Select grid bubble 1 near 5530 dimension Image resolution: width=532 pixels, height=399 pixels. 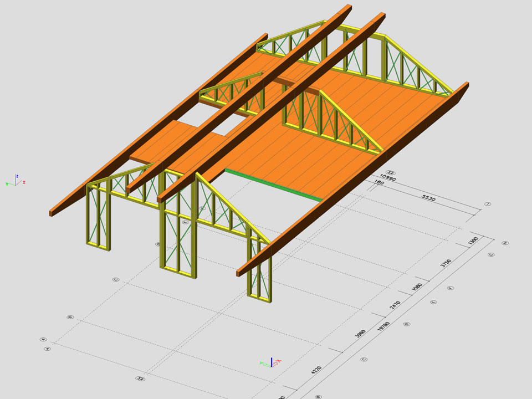click(x=488, y=204)
